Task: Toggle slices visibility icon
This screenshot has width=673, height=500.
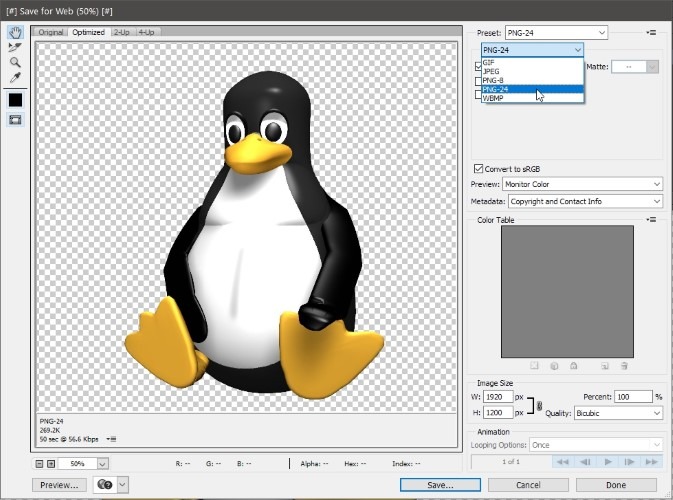Action: [x=15, y=120]
